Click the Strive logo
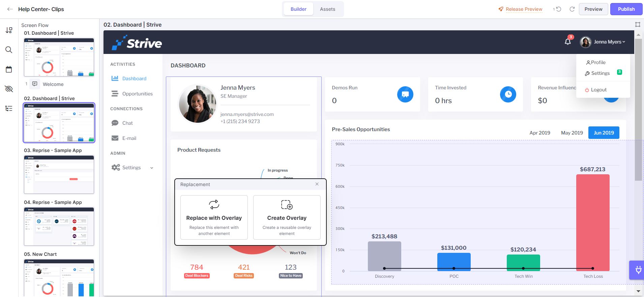The image size is (644, 297). pos(137,42)
